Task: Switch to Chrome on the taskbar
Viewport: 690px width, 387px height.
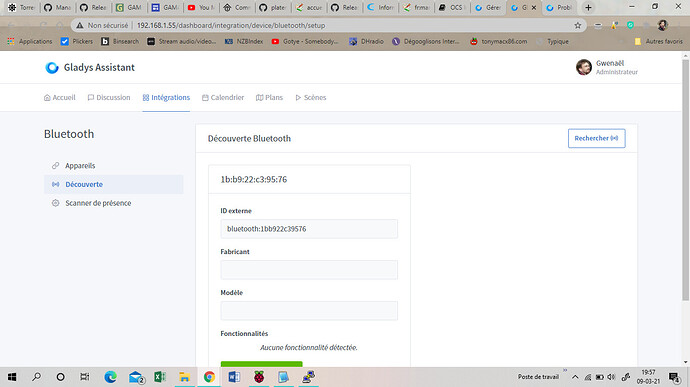Action: pos(209,377)
